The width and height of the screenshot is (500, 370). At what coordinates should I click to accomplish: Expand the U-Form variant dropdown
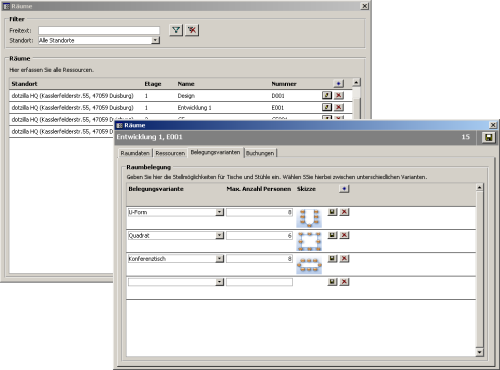[x=219, y=212]
